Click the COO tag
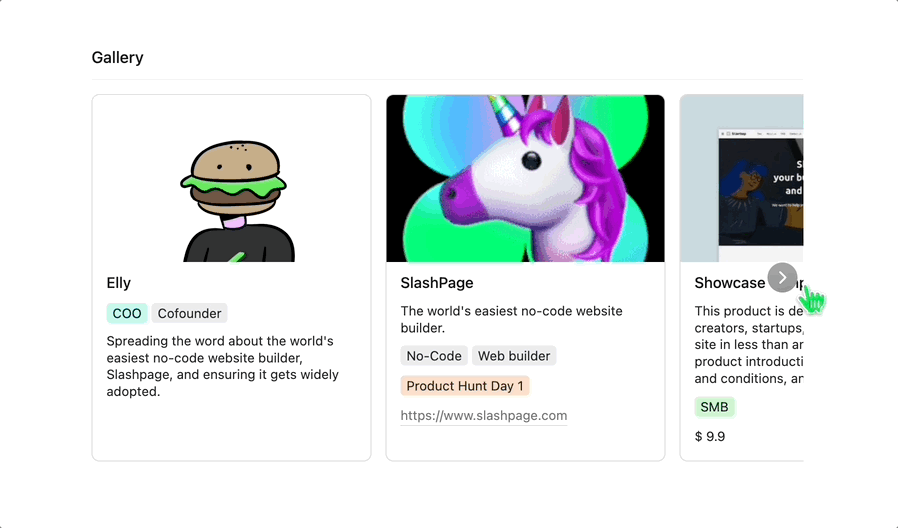 pyautogui.click(x=127, y=313)
